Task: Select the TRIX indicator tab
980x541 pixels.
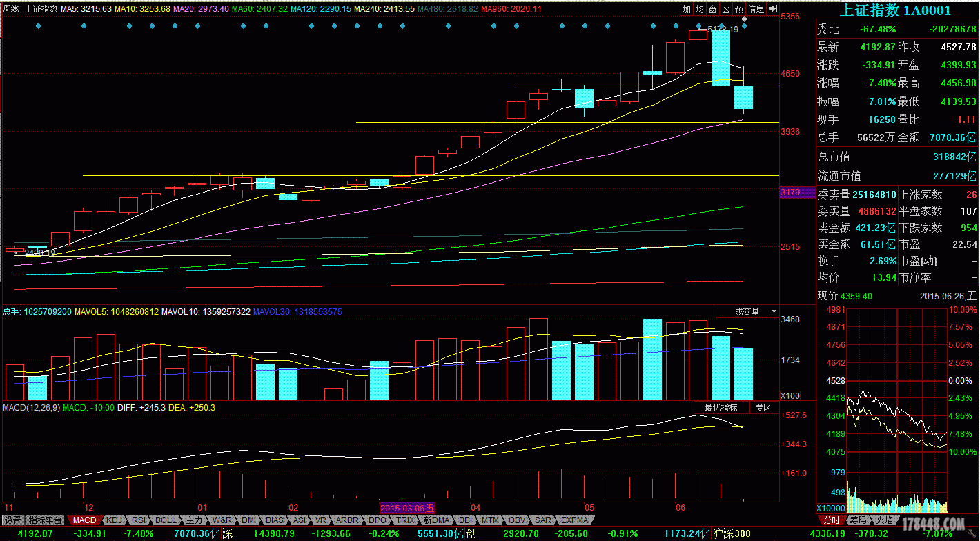Action: coord(405,520)
